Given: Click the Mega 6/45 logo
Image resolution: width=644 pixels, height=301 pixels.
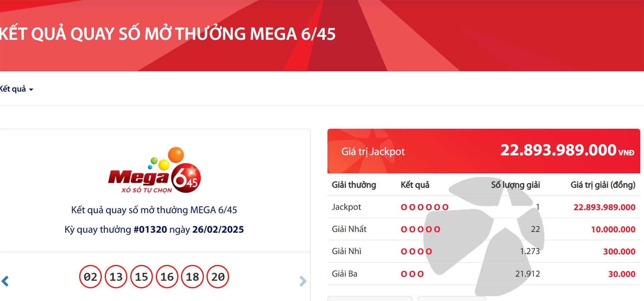Looking at the screenshot, I should 154,171.
